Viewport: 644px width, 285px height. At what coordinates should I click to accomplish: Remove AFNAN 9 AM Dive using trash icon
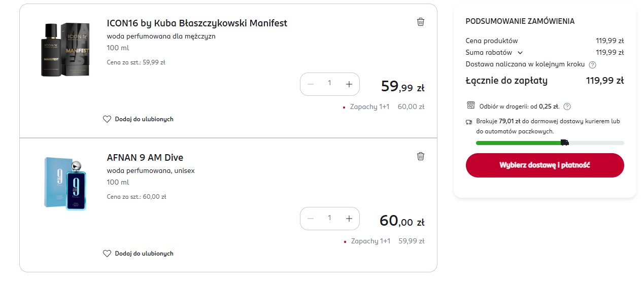421,156
